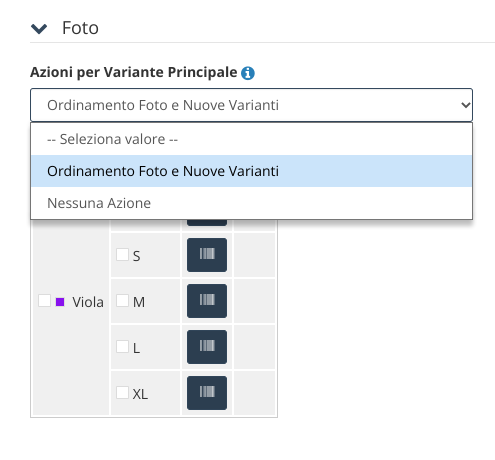Click the barcode button for size M
This screenshot has height=460, width=495.
[x=207, y=301]
